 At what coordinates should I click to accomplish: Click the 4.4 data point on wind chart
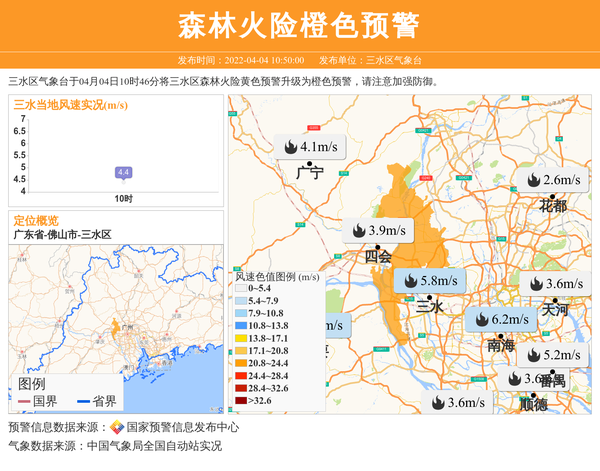[x=124, y=173]
